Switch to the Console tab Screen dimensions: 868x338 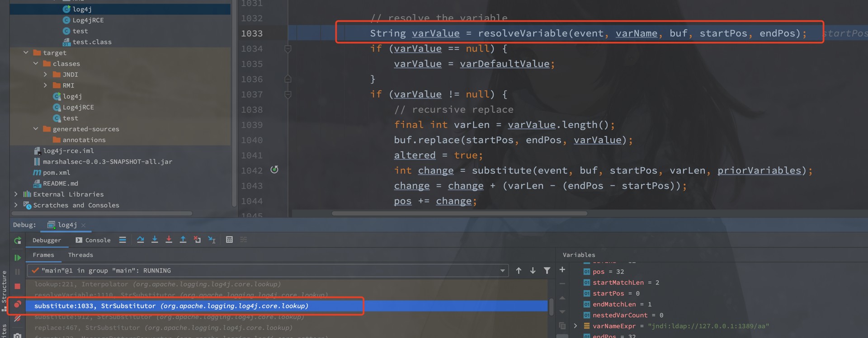point(93,240)
